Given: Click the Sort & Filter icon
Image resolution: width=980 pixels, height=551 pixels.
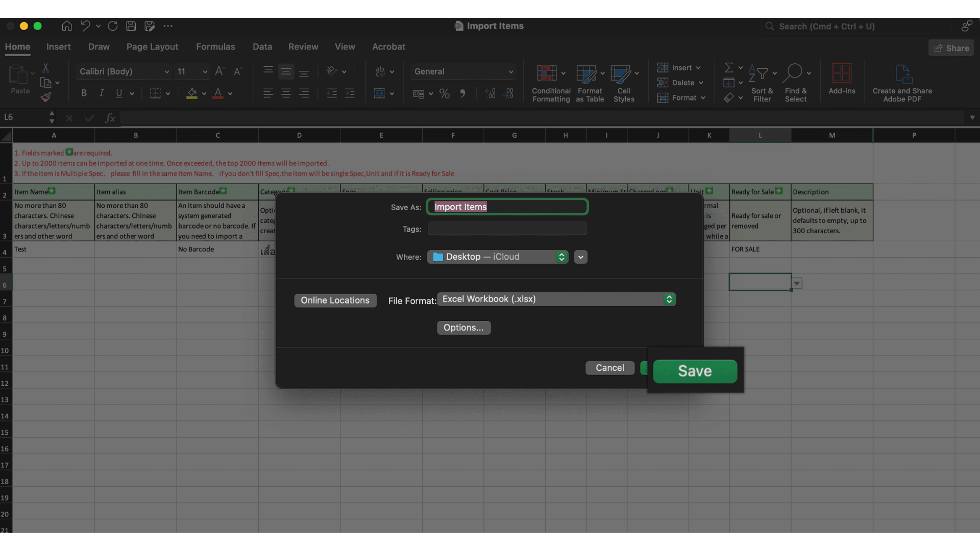Looking at the screenshot, I should (758, 73).
